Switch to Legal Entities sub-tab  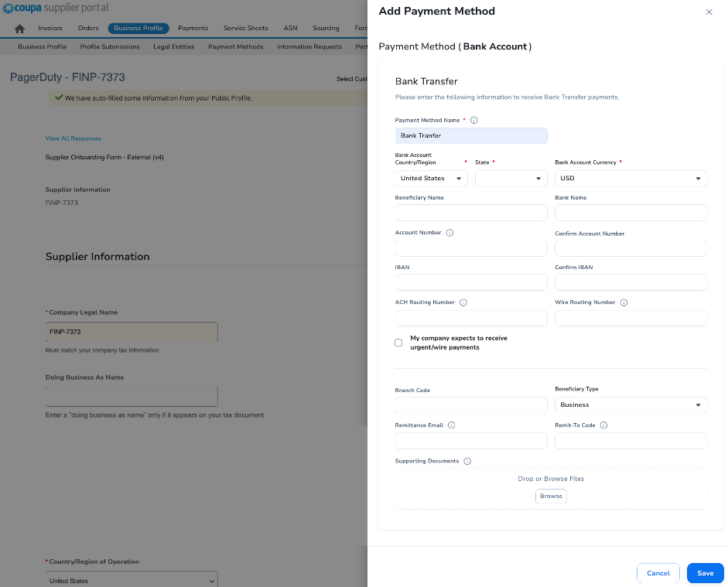pos(173,47)
